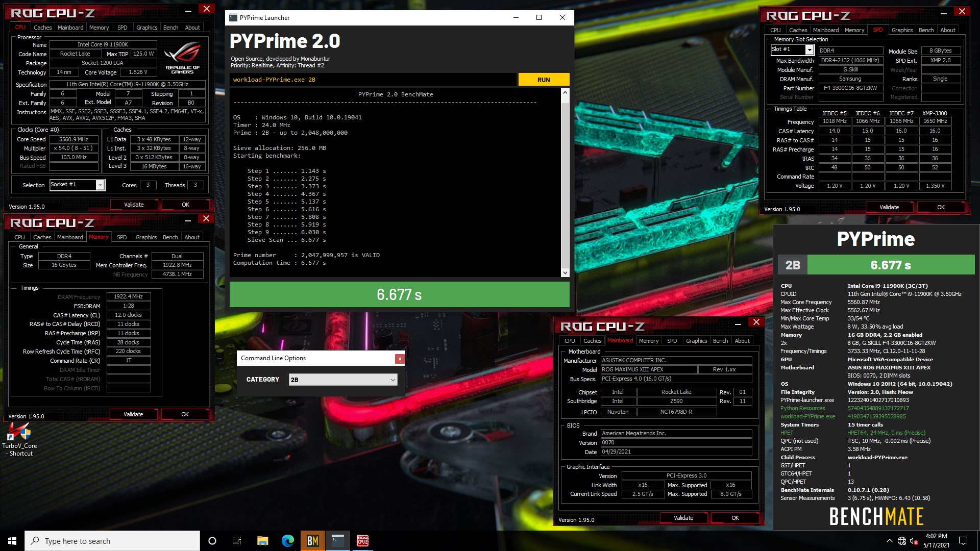Click scrollbar up arrow in PYPrime output
Screen dimensions: 980x551
pyautogui.click(x=565, y=92)
